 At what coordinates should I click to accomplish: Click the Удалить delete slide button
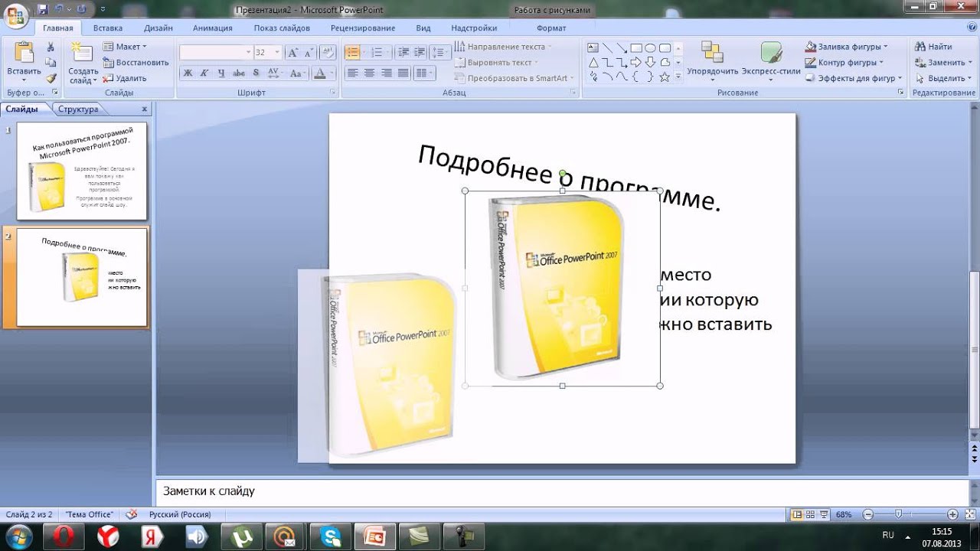pyautogui.click(x=125, y=78)
